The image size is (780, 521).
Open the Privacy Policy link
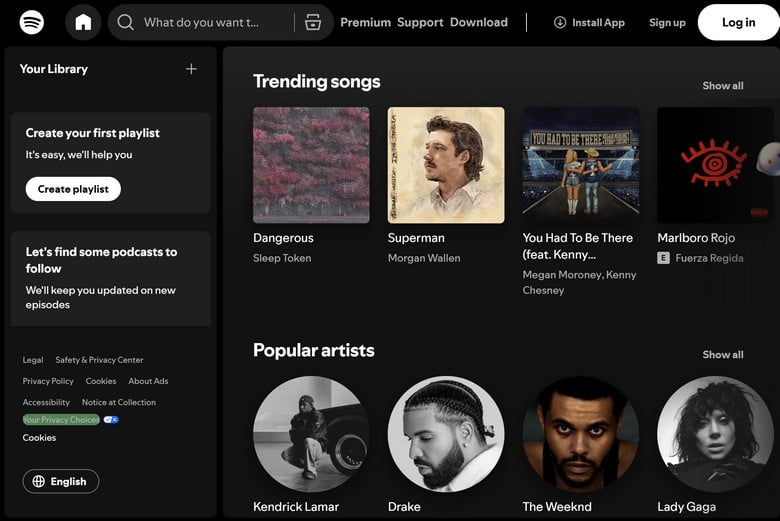pos(48,381)
